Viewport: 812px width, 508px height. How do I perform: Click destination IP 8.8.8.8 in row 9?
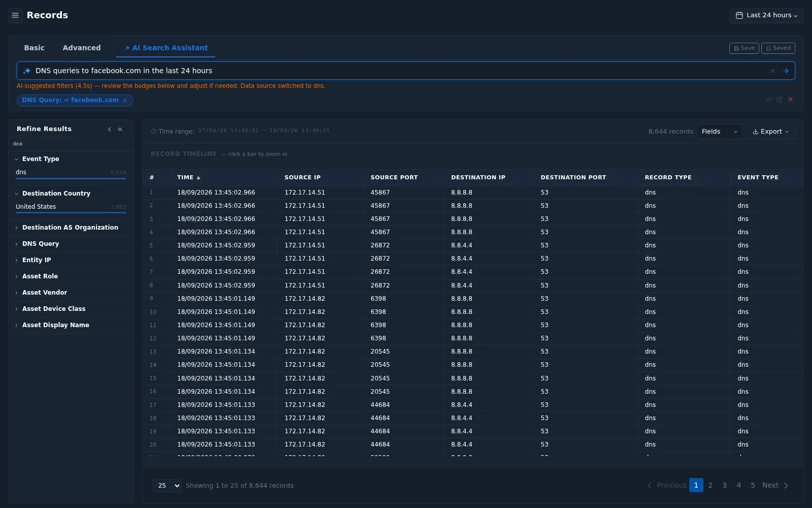coord(462,299)
